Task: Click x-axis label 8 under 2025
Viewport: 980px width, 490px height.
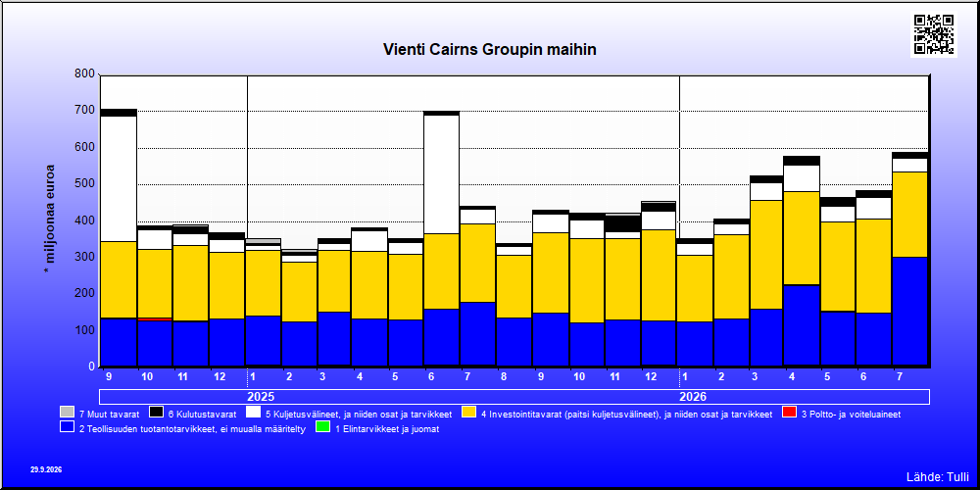Action: [x=505, y=377]
